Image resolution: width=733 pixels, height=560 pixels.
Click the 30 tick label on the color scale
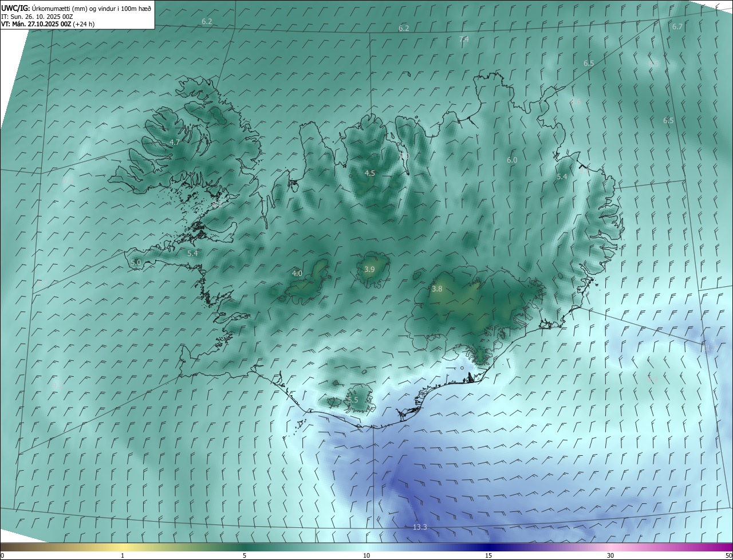click(x=610, y=555)
